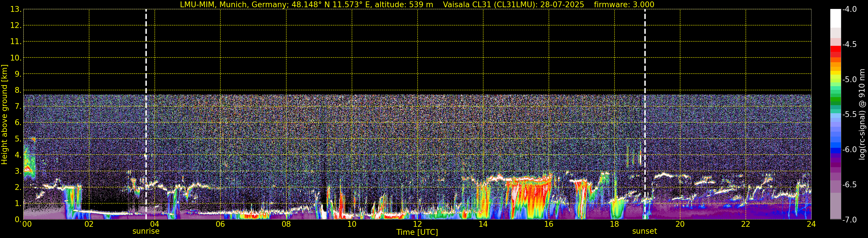
Task: Click the log(rc-signal) @ 910 nm colorbar label
Action: (862, 115)
